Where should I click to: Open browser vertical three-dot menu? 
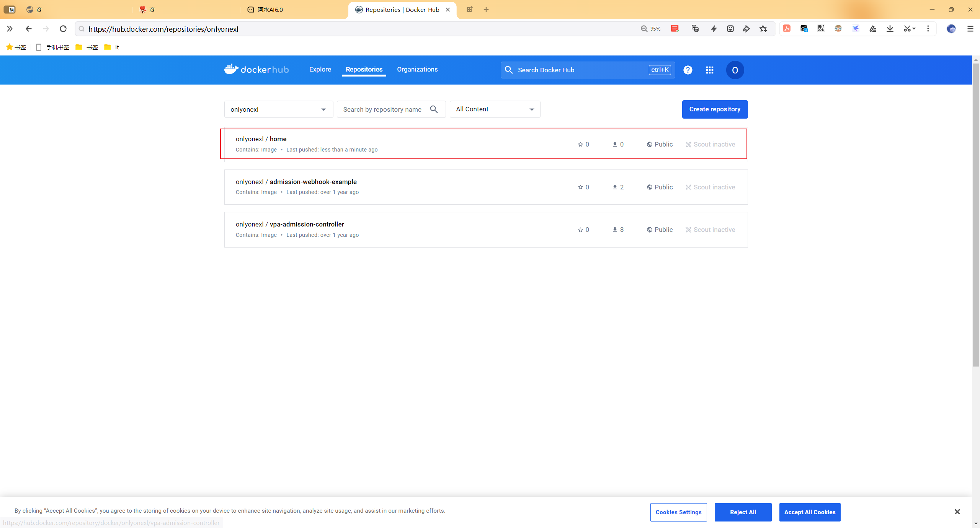(928, 29)
